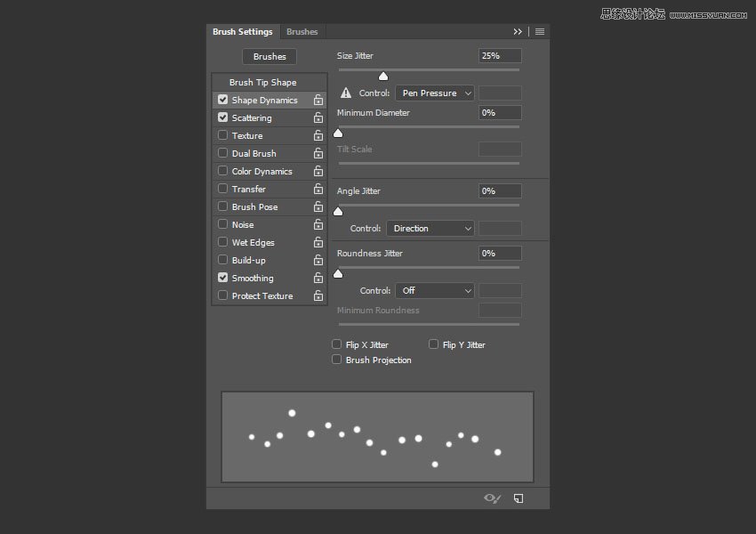Enable the Texture checkbox
This screenshot has height=534, width=756.
[x=223, y=135]
